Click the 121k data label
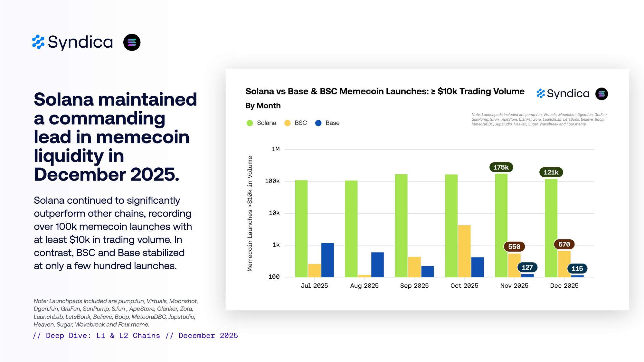The width and height of the screenshot is (644, 362). click(x=551, y=172)
